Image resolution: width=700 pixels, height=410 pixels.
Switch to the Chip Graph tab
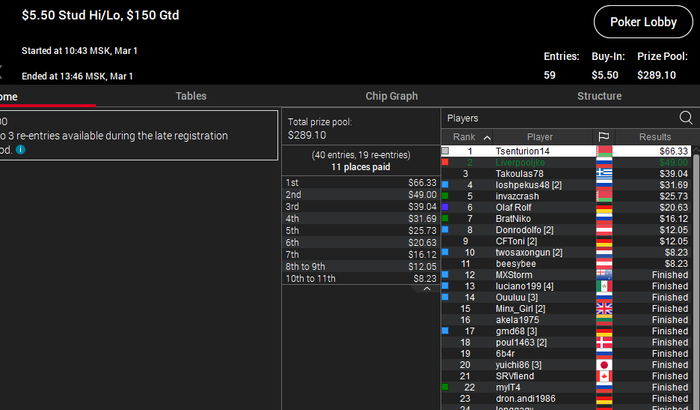(x=392, y=96)
